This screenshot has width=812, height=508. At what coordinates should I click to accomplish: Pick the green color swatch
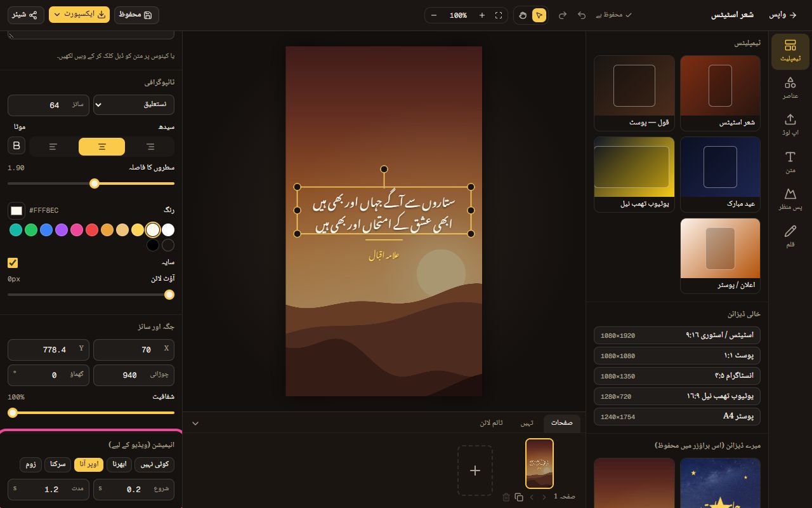point(31,230)
